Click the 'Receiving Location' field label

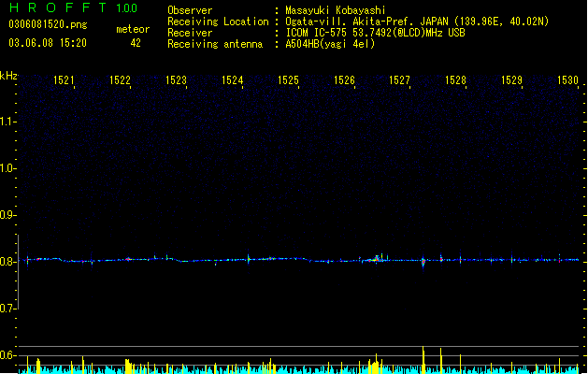point(218,22)
